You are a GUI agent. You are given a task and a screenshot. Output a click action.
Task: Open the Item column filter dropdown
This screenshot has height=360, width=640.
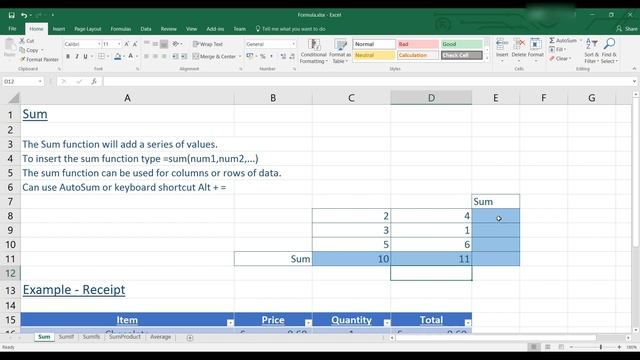pos(230,322)
